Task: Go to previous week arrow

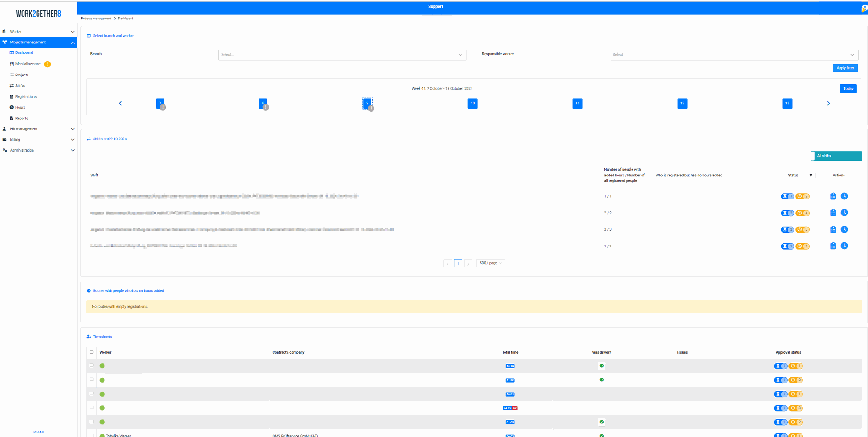Action: 120,104
